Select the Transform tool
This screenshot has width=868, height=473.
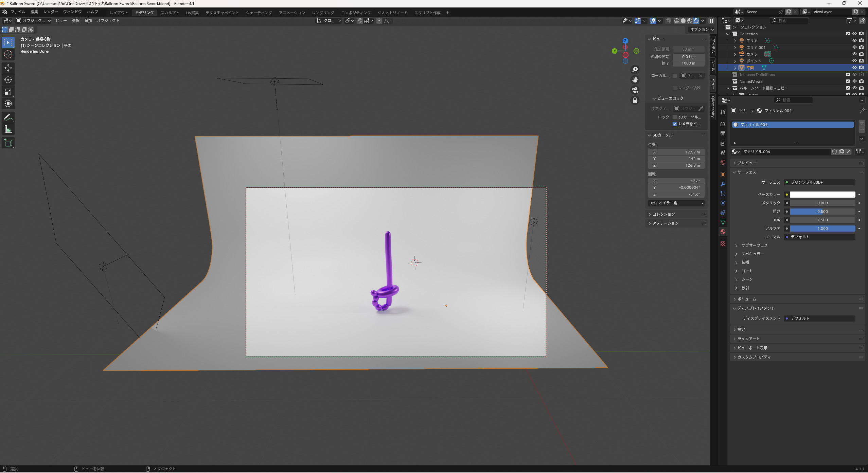[x=8, y=104]
